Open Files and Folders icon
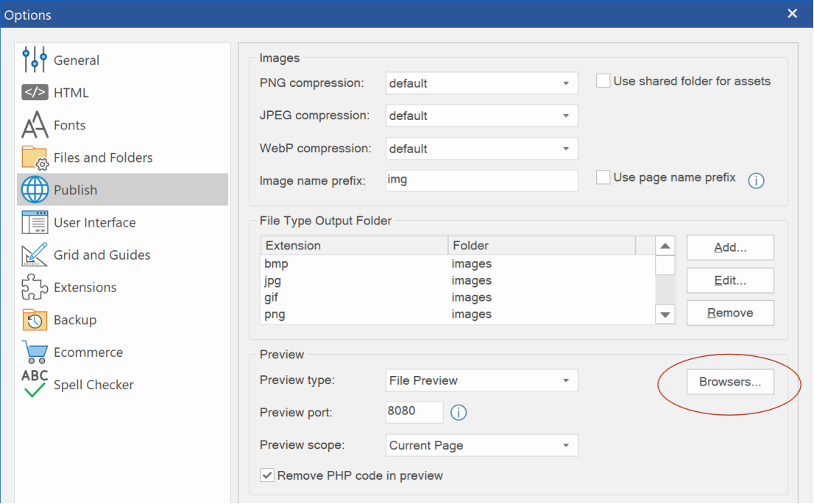The image size is (814, 504). click(x=35, y=157)
